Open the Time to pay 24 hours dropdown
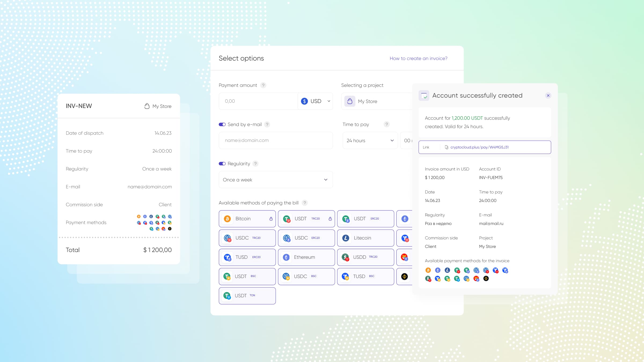Viewport: 644px width, 362px height. point(369,140)
